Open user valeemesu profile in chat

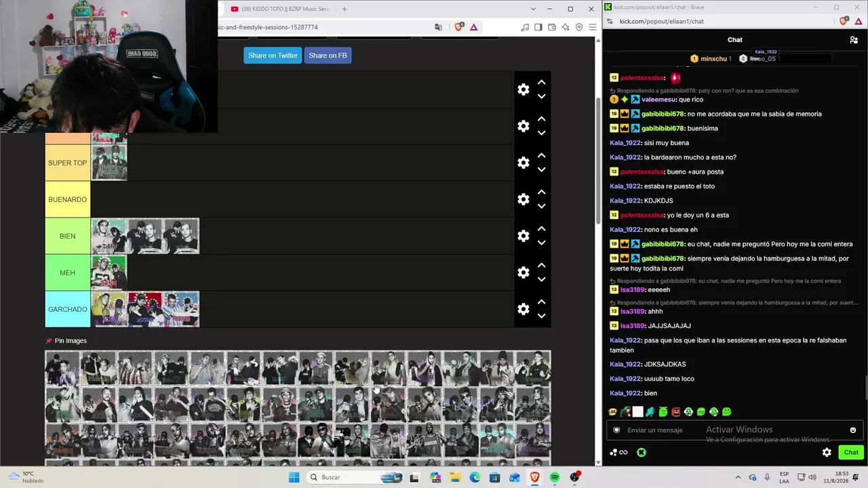pyautogui.click(x=659, y=100)
